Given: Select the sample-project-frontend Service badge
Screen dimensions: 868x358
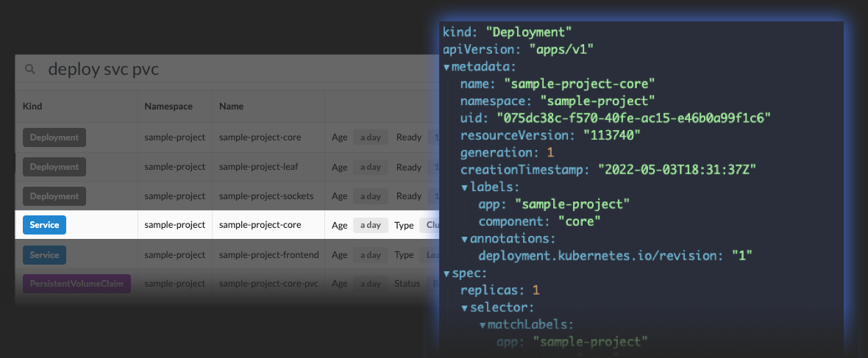Looking at the screenshot, I should (x=44, y=255).
